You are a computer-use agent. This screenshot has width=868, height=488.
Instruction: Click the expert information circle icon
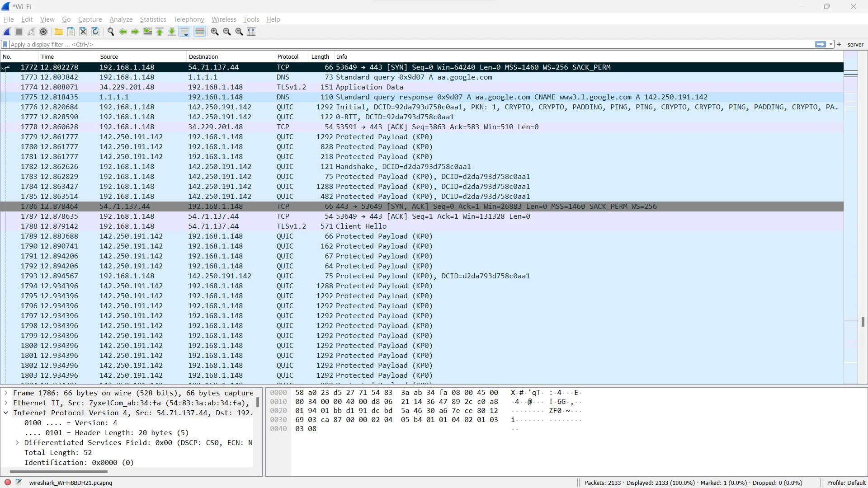click(8, 483)
